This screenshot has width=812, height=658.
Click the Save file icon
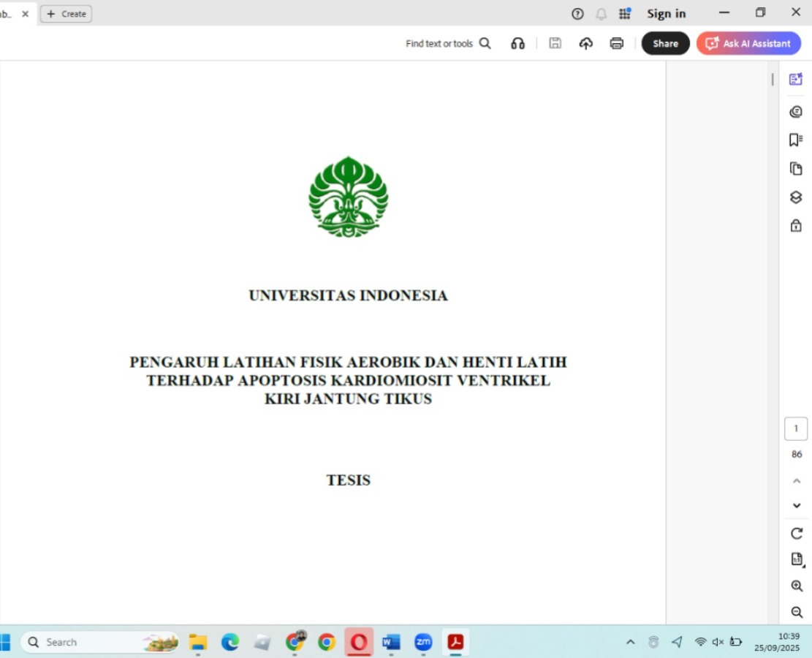[555, 44]
